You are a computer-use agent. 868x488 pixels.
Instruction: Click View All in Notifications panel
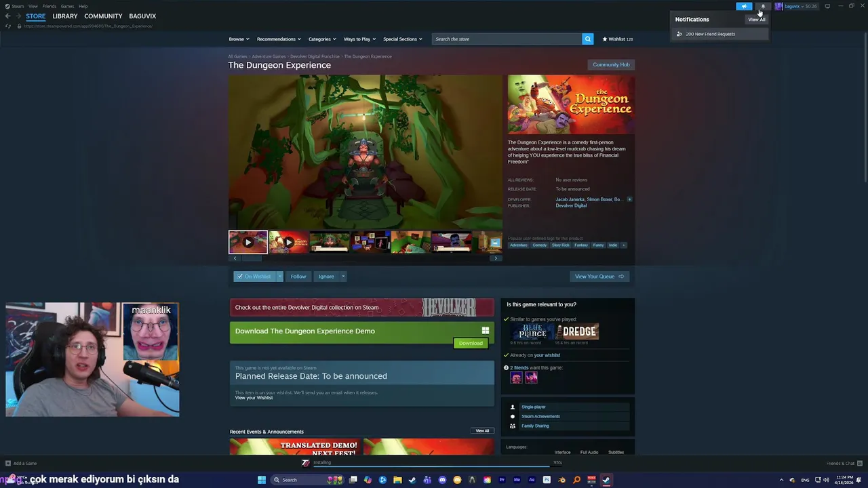tap(756, 20)
